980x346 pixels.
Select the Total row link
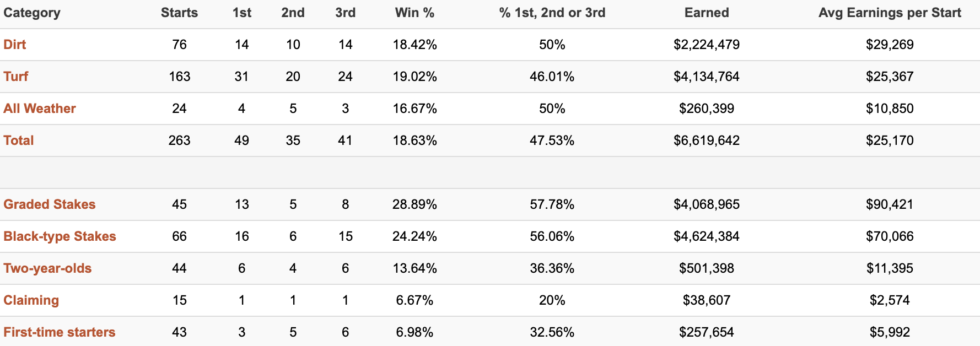point(19,140)
